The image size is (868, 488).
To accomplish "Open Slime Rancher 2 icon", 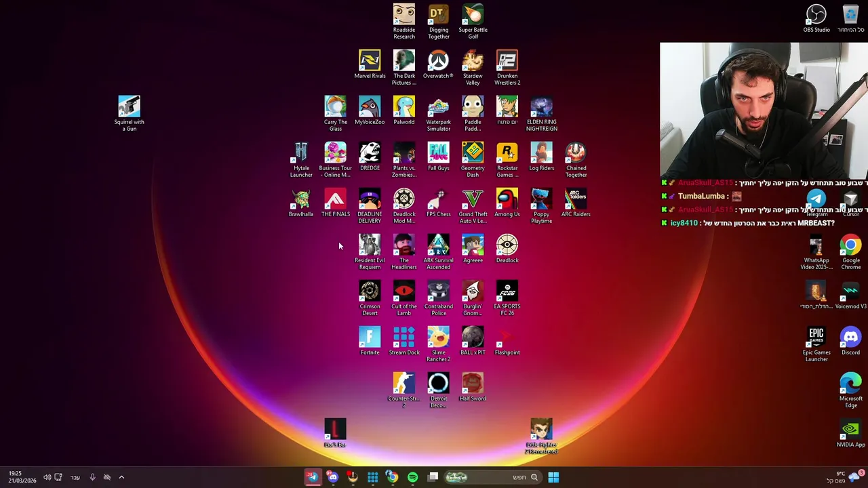I will click(x=438, y=344).
